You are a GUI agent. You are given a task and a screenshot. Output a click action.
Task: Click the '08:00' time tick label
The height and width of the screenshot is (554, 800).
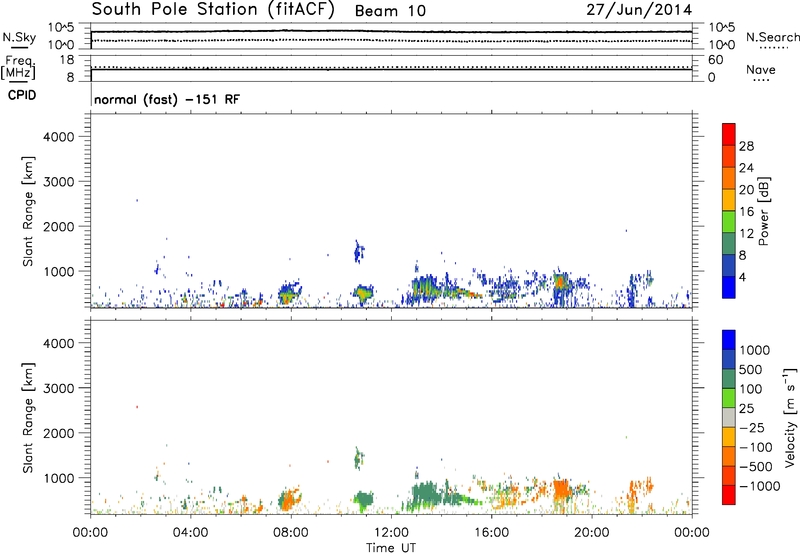point(291,533)
